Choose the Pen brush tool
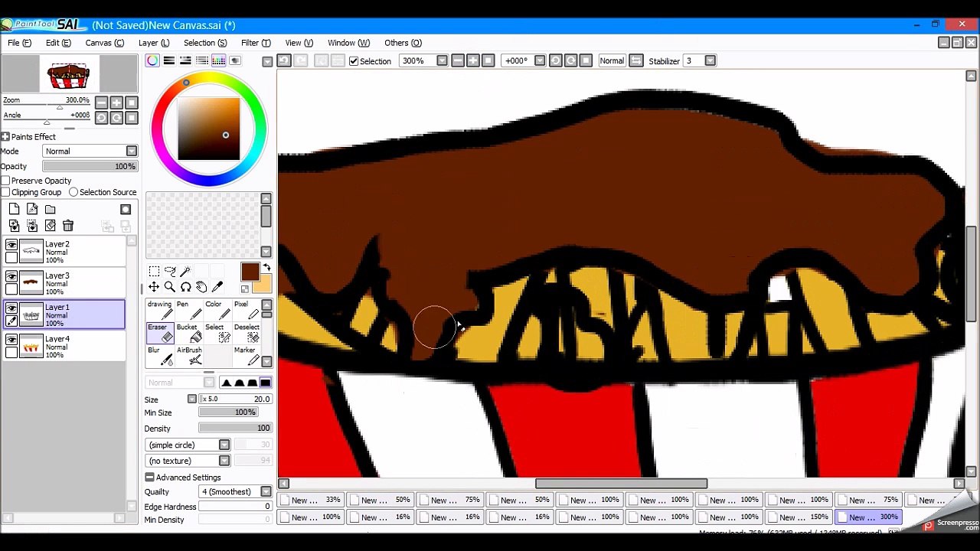 (x=188, y=309)
